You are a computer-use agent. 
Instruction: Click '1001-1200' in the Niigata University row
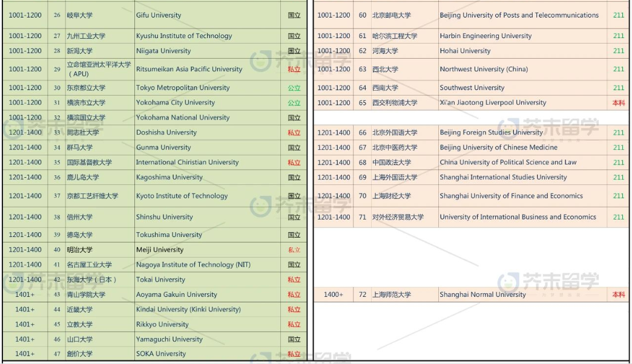coord(25,51)
